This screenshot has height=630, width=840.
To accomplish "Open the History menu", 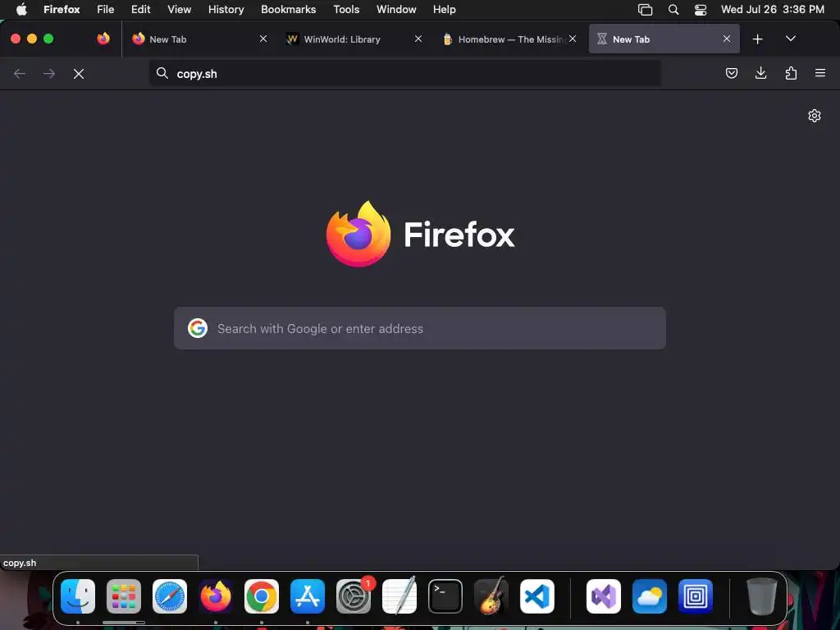I will 226,10.
